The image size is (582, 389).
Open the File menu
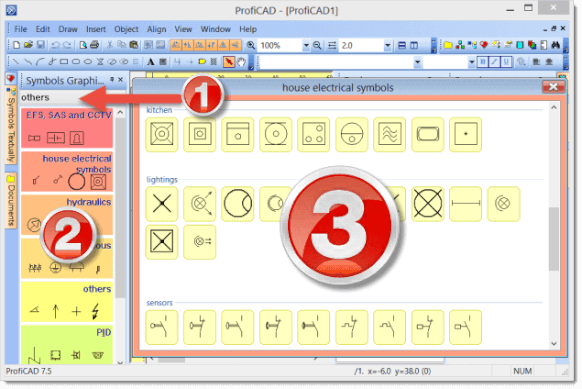[21, 29]
